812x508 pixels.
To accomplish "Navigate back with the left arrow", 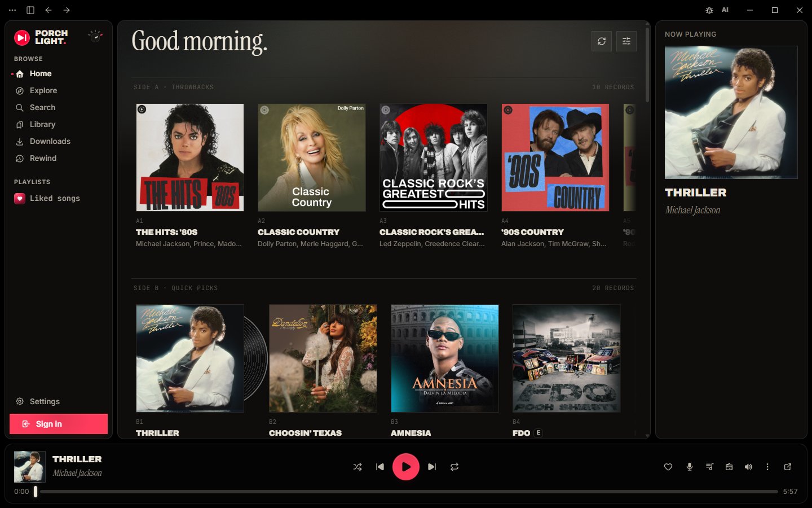I will 48,10.
